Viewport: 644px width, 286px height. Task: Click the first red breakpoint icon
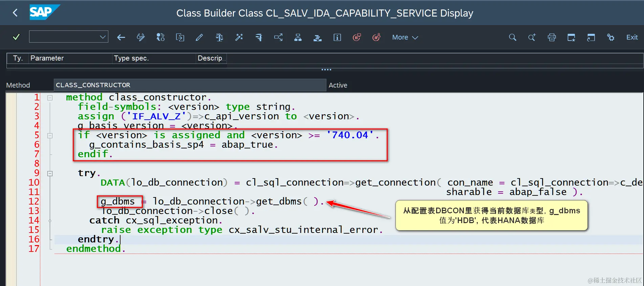357,37
